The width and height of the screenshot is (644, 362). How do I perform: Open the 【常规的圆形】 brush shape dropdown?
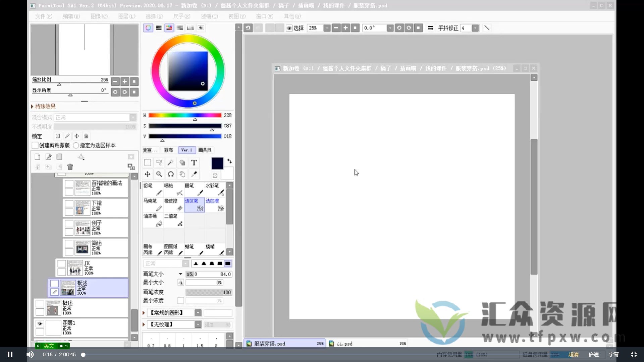click(x=198, y=313)
